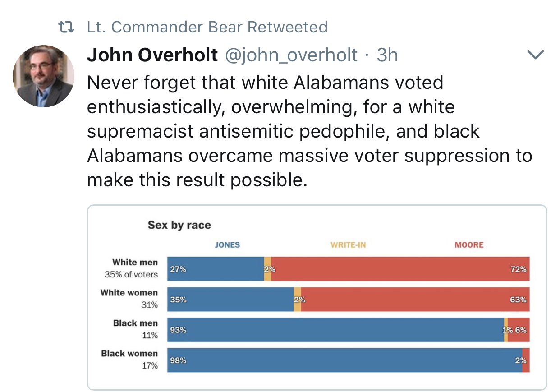Viewport: 560px width, 392px height.
Task: Click the Black men 93% bar
Action: [x=335, y=330]
